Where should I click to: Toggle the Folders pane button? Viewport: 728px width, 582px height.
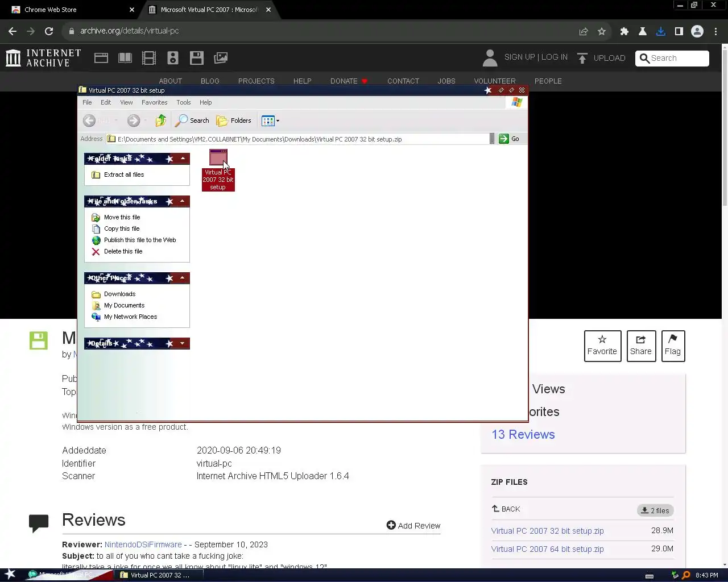[234, 120]
